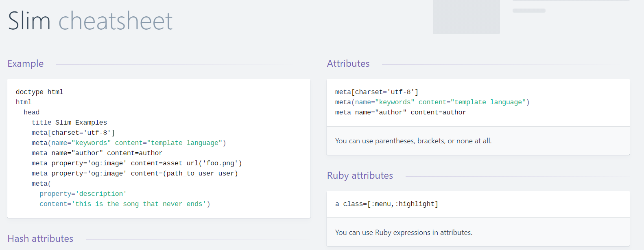The image size is (644, 250).
Task: Click the 'a class=[:menu,:highlight]' code
Action: [386, 204]
